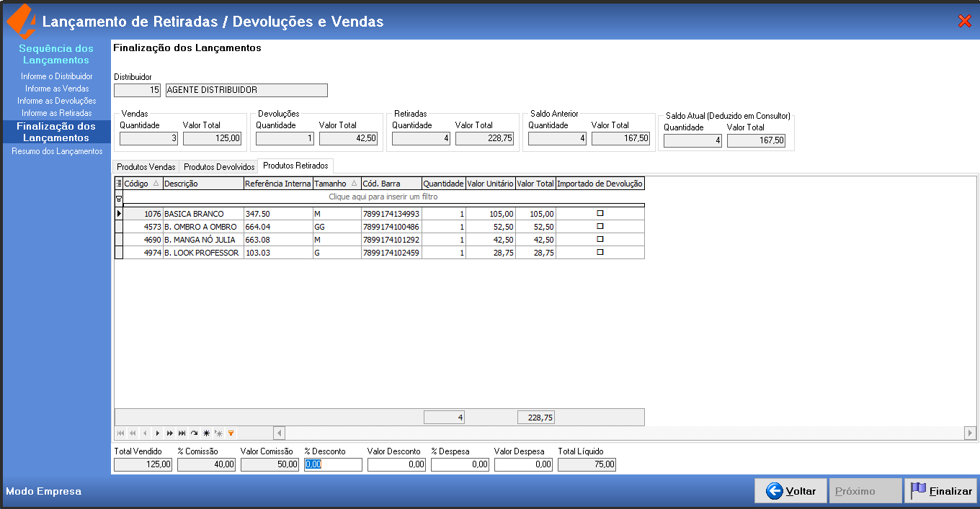Click barcode 7899174134993 cell

pos(391,214)
